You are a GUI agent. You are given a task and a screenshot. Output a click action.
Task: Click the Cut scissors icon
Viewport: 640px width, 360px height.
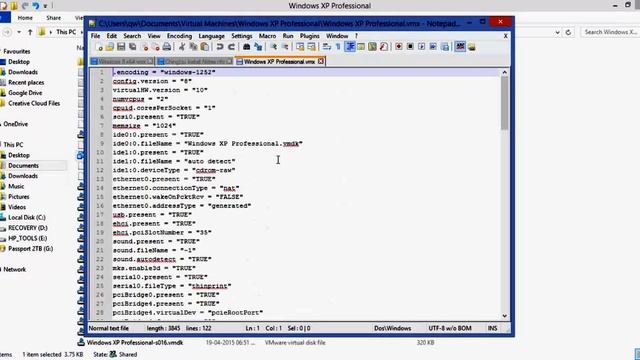coord(182,47)
